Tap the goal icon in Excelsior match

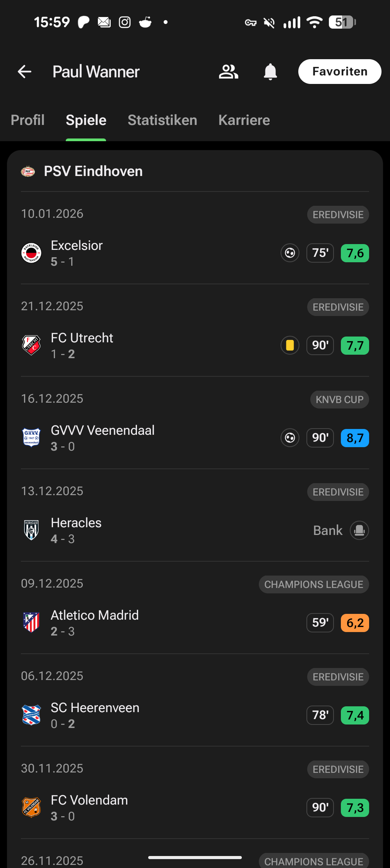coord(290,253)
